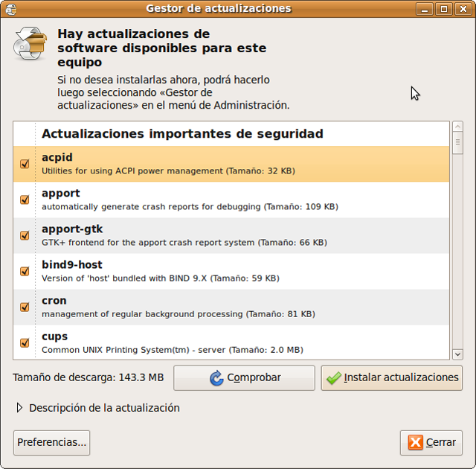Expand Descripción de la actualización section
Screen dimensions: 476x469
[19, 408]
